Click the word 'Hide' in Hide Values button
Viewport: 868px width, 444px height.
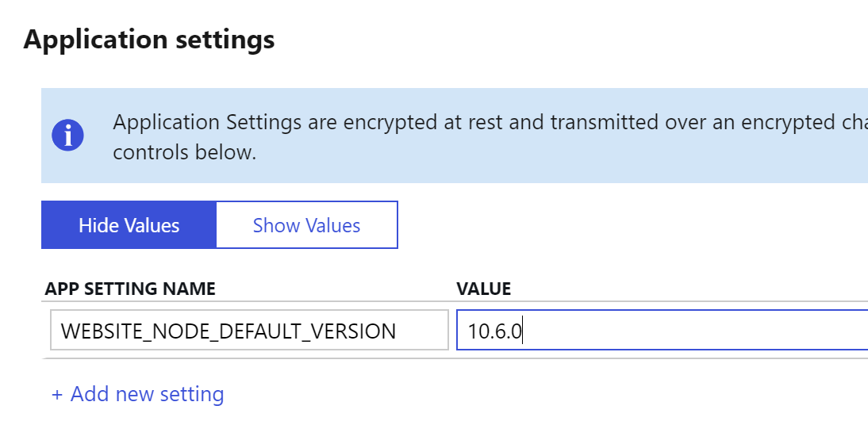[x=96, y=225]
